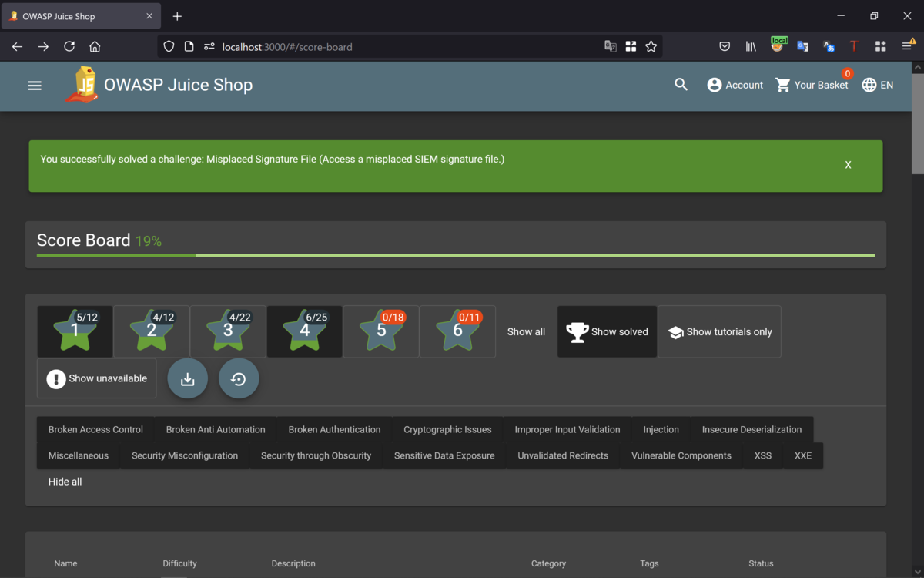924x578 pixels.
Task: Sort by the Status column header
Action: (761, 563)
